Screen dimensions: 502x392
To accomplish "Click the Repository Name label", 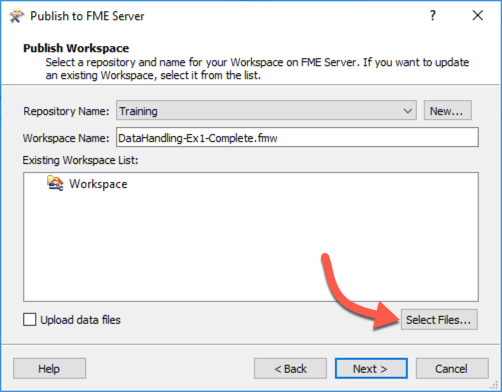I will click(66, 111).
